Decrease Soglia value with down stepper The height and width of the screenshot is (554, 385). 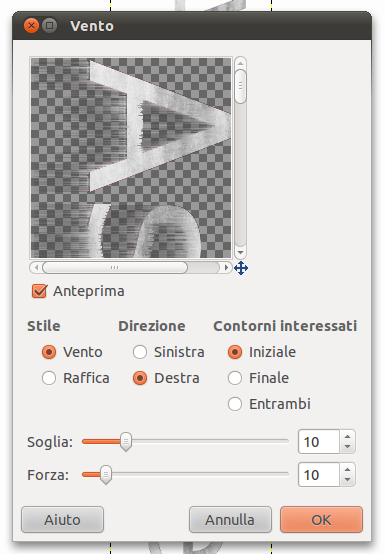pyautogui.click(x=348, y=447)
